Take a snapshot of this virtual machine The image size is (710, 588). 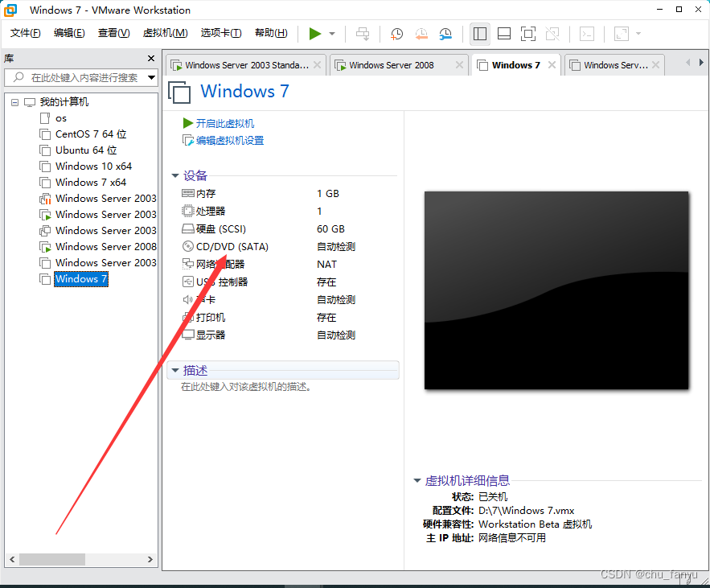[397, 34]
